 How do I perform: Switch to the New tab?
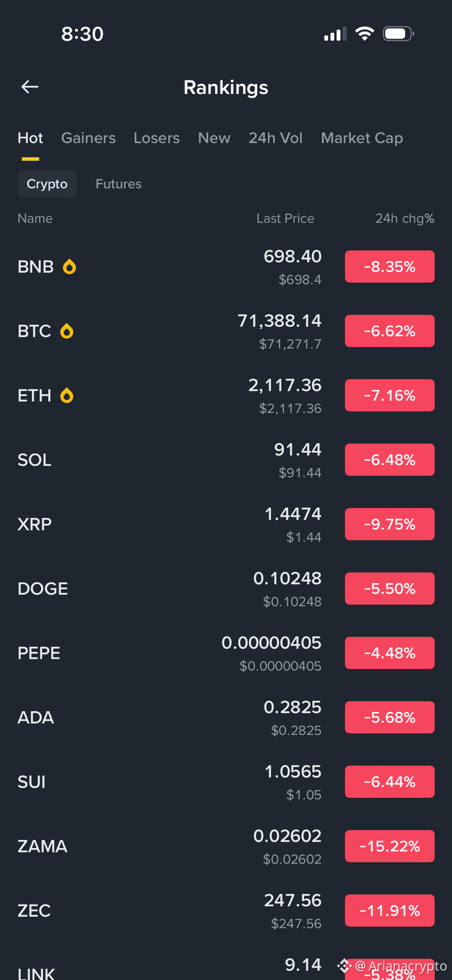coord(214,138)
